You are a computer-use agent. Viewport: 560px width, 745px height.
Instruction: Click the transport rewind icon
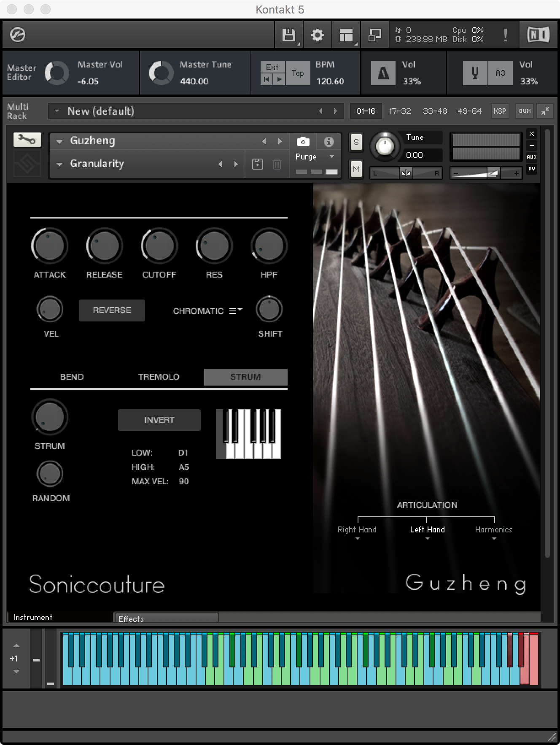coord(267,79)
